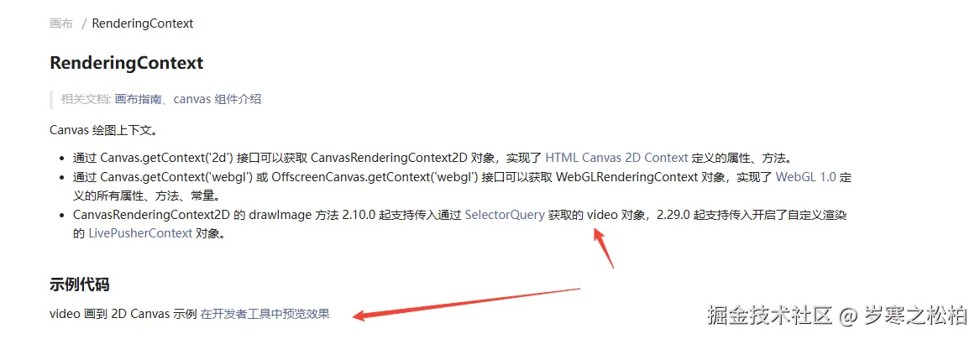The image size is (980, 339).
Task: Select the RenderingContext page heading
Action: 126,63
